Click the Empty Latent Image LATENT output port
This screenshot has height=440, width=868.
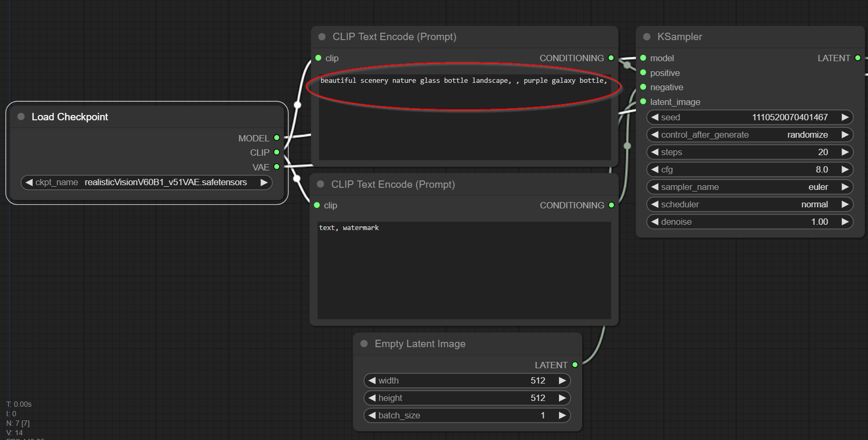575,365
